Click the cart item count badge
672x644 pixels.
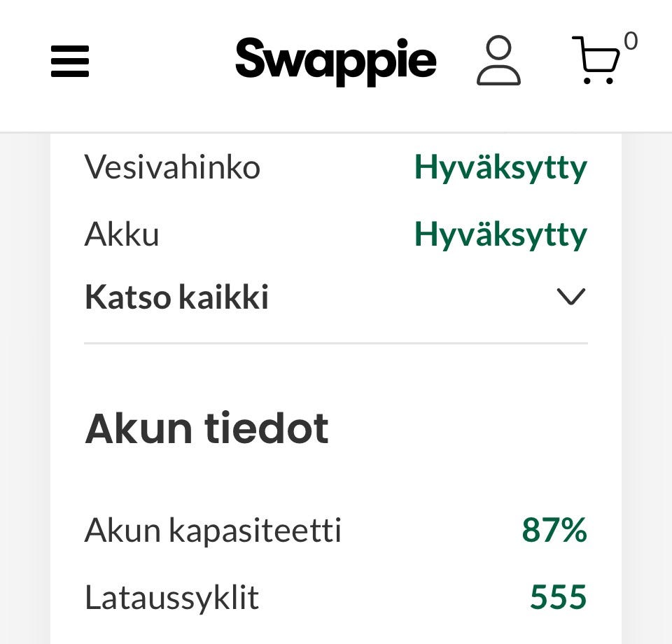[631, 41]
